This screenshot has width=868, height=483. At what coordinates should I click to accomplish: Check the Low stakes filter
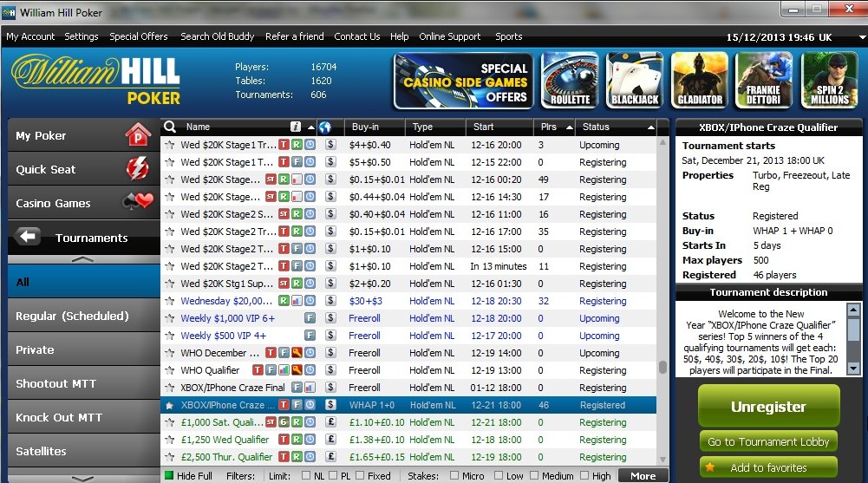click(x=499, y=475)
